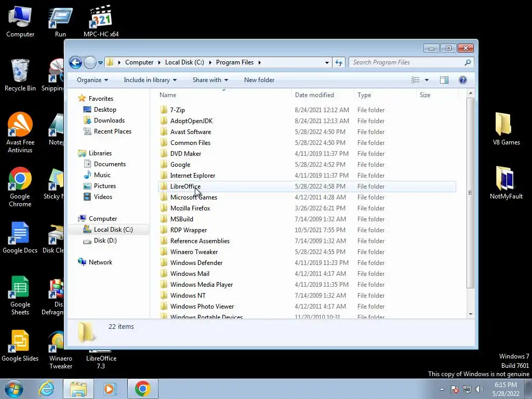Open Windows Media Player taskbar icon
Viewport: 532px width, 399px height.
[110, 389]
